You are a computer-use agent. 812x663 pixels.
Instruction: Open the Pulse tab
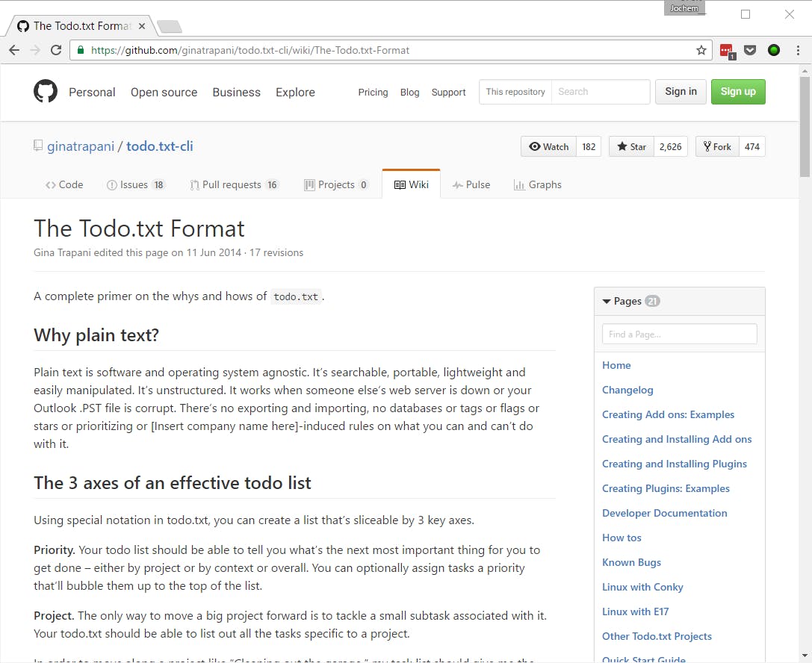[x=471, y=184]
